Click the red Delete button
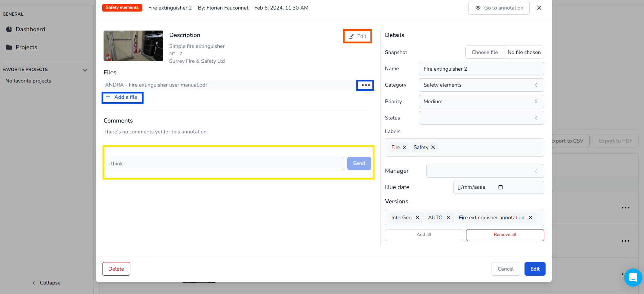This screenshot has width=644, height=294. [116, 269]
